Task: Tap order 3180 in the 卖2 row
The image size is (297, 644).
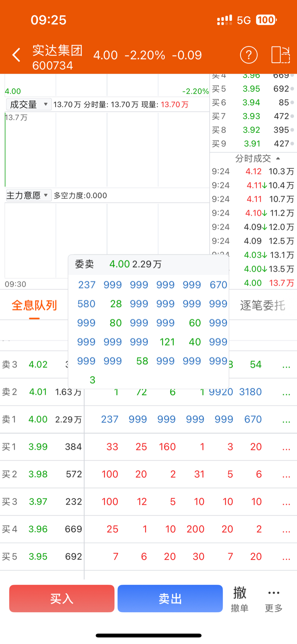Action: (250, 392)
